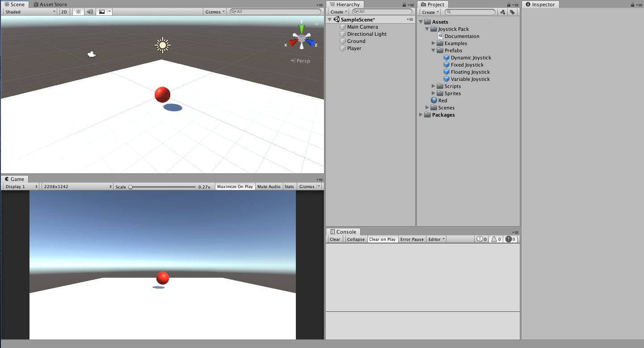Mute Scene view audio via the speaker icon
644x348 pixels.
[x=89, y=12]
